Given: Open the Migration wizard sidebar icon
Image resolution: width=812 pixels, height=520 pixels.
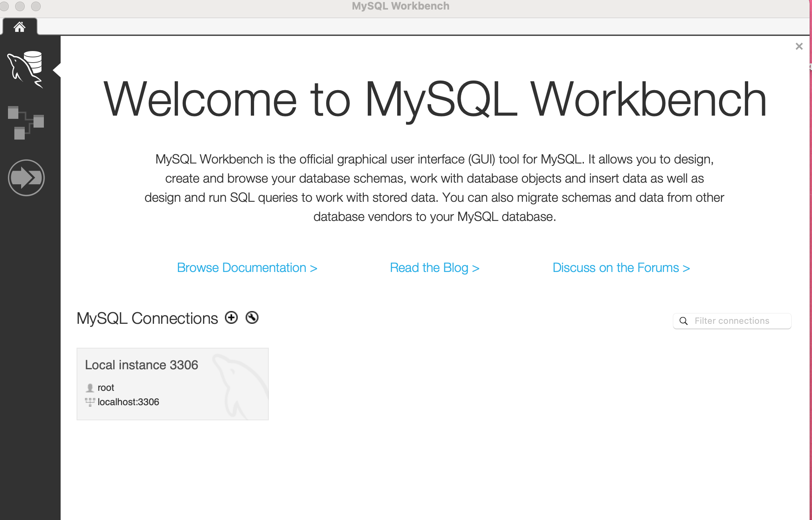Looking at the screenshot, I should (x=26, y=177).
